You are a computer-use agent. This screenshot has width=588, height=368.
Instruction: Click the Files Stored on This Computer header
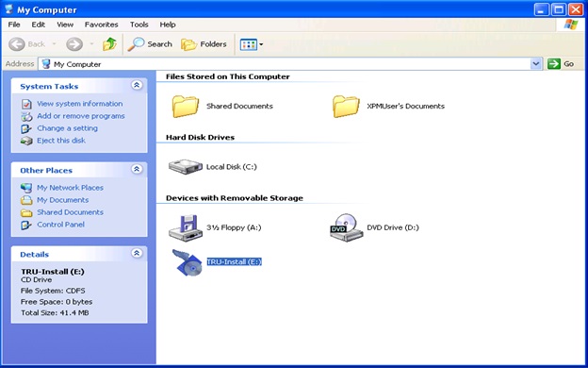(228, 76)
